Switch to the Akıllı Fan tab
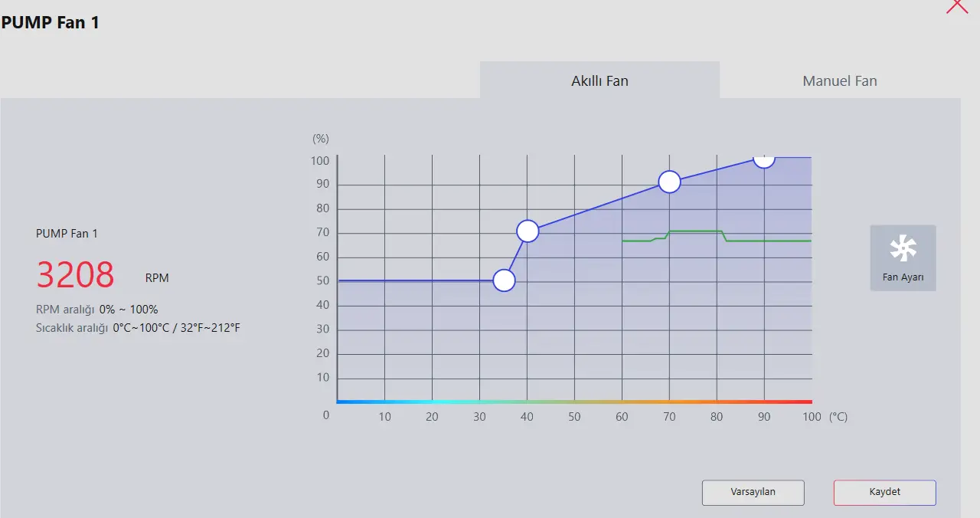This screenshot has width=980, height=518. 599,80
